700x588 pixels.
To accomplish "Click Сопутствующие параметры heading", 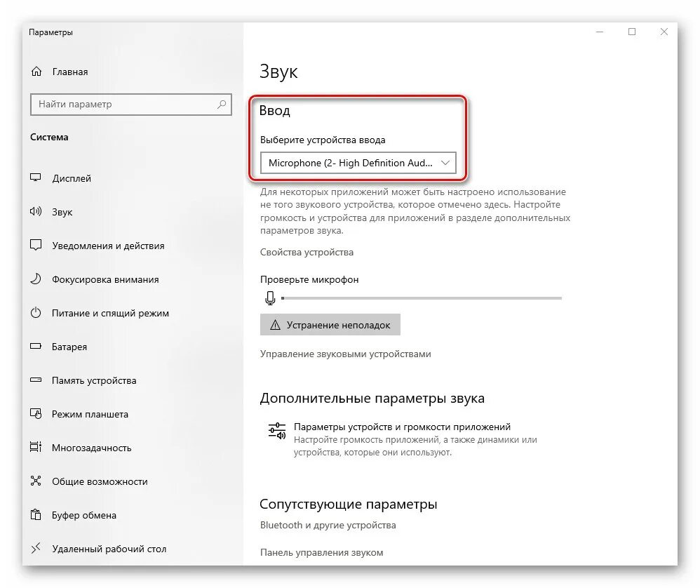I will click(348, 504).
